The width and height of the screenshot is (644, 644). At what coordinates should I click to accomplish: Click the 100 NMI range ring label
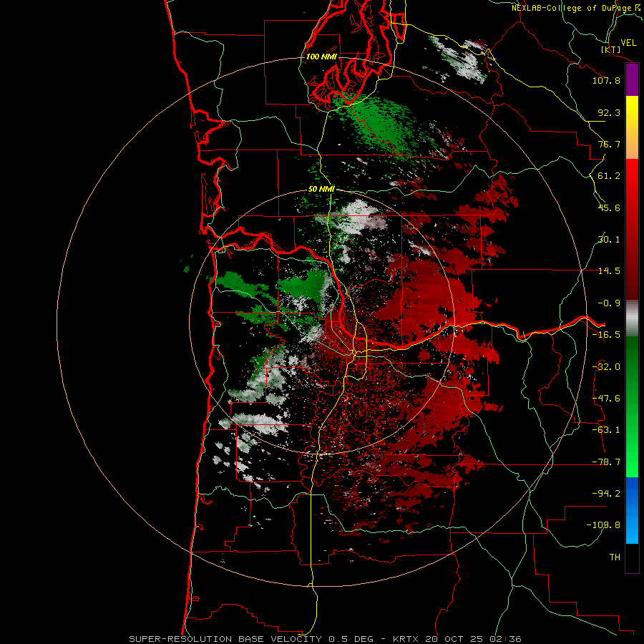click(321, 57)
